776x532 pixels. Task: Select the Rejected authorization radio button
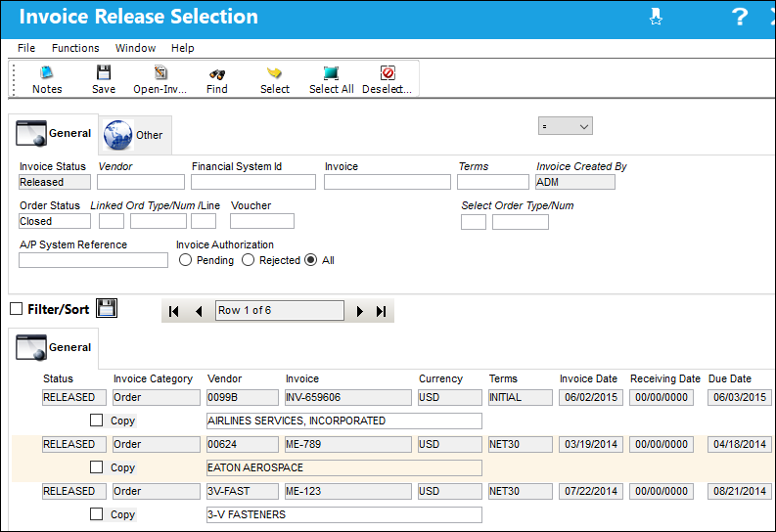pyautogui.click(x=248, y=260)
